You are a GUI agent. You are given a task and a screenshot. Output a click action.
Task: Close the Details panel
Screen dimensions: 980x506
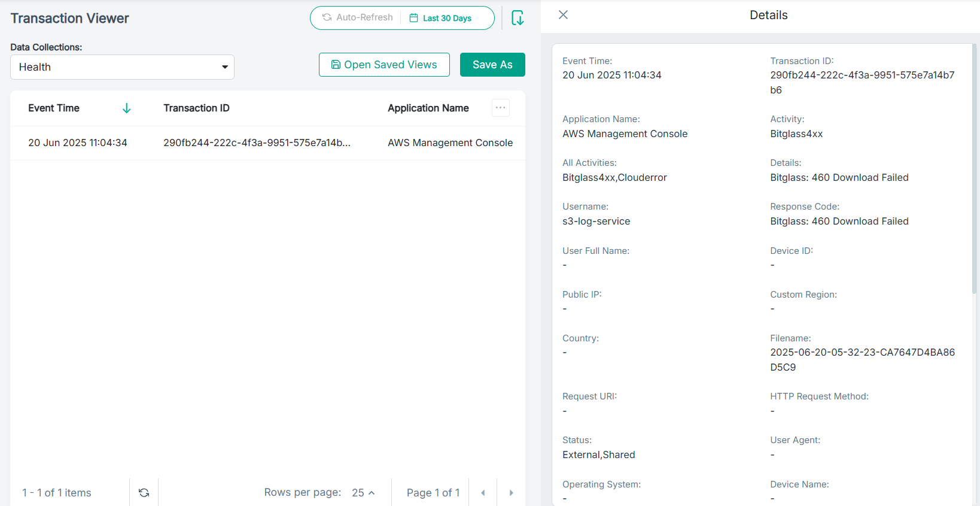click(563, 15)
